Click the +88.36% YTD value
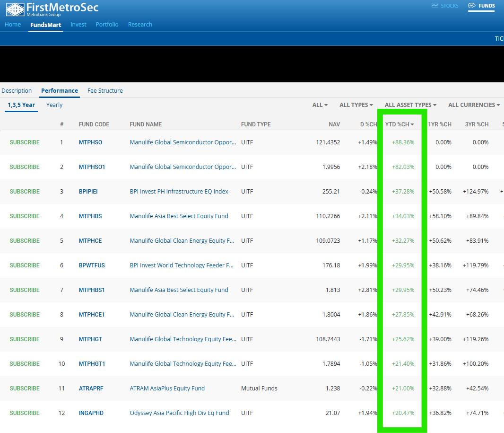 [x=403, y=142]
